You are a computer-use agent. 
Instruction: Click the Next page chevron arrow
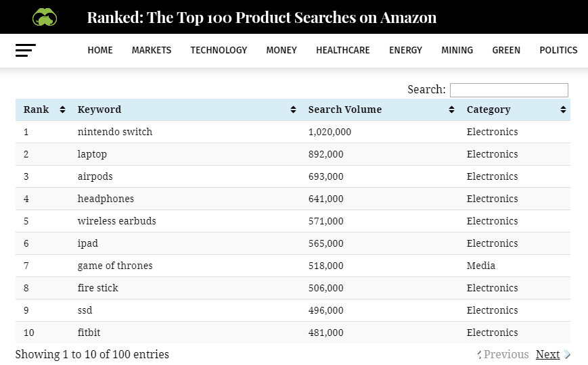pyautogui.click(x=567, y=354)
